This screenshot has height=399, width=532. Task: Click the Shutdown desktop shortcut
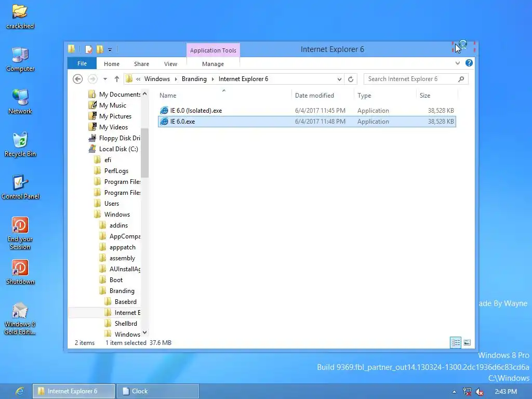point(20,272)
